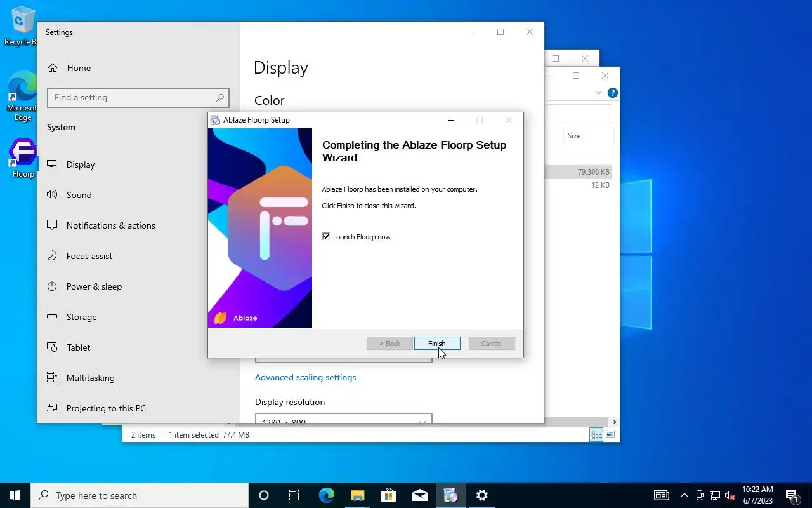
Task: Select the 12 KB file row
Action: [x=579, y=185]
